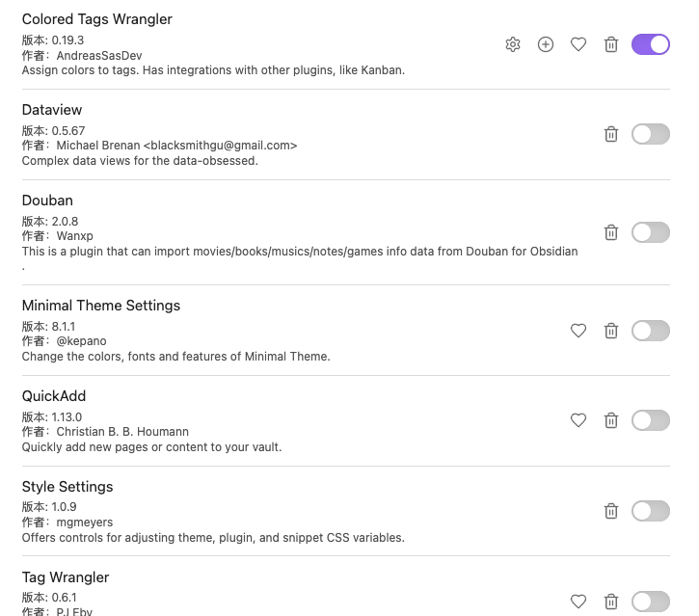This screenshot has width=699, height=616.
Task: Click author name mgmeyers
Action: click(84, 522)
